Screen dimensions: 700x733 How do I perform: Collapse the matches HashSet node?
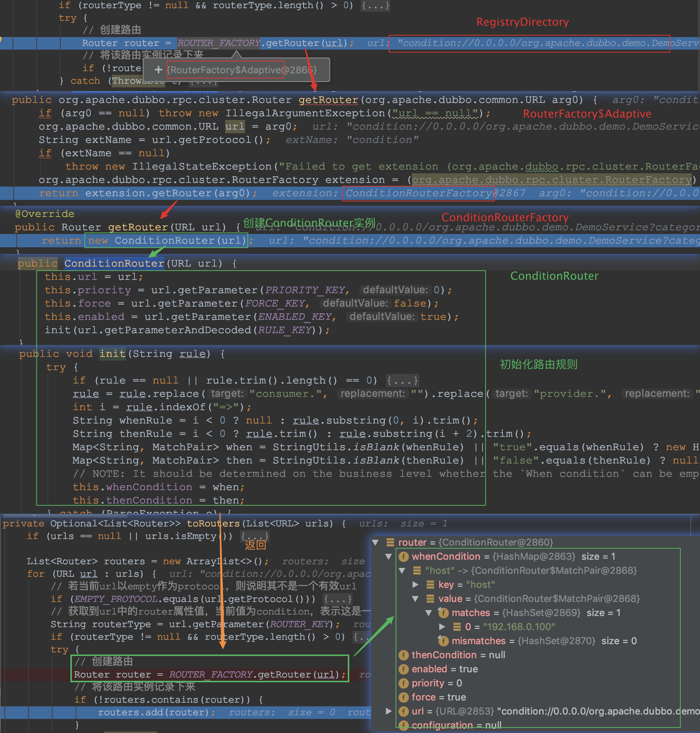pyautogui.click(x=429, y=613)
